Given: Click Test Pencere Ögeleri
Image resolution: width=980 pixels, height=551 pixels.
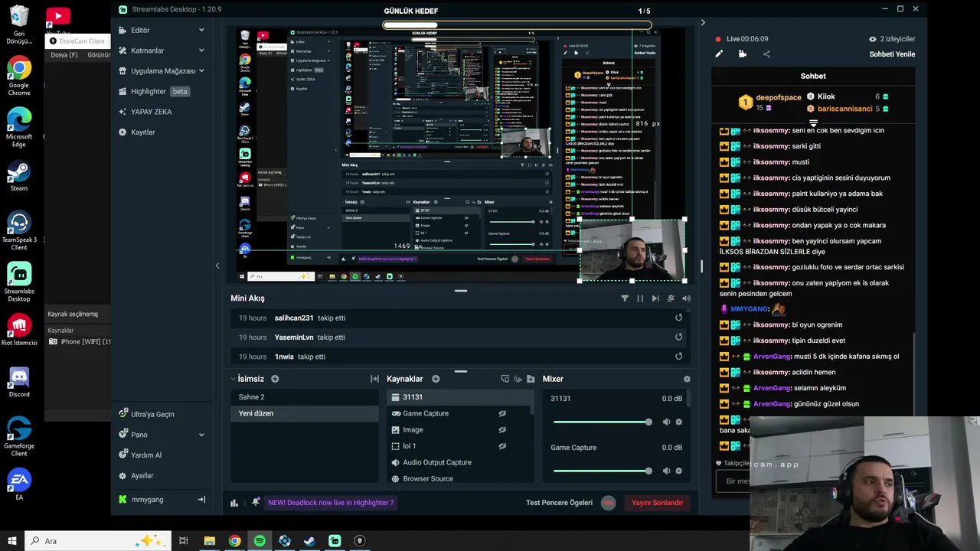Looking at the screenshot, I should click(x=559, y=503).
